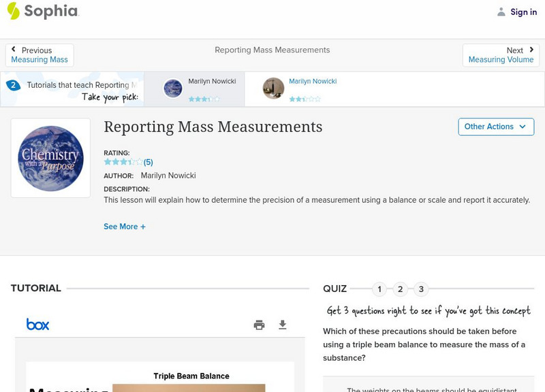Screen dimensions: 545x392
Task: Click the second tutorial's Marilyn Nowicki author link
Action: (x=313, y=82)
